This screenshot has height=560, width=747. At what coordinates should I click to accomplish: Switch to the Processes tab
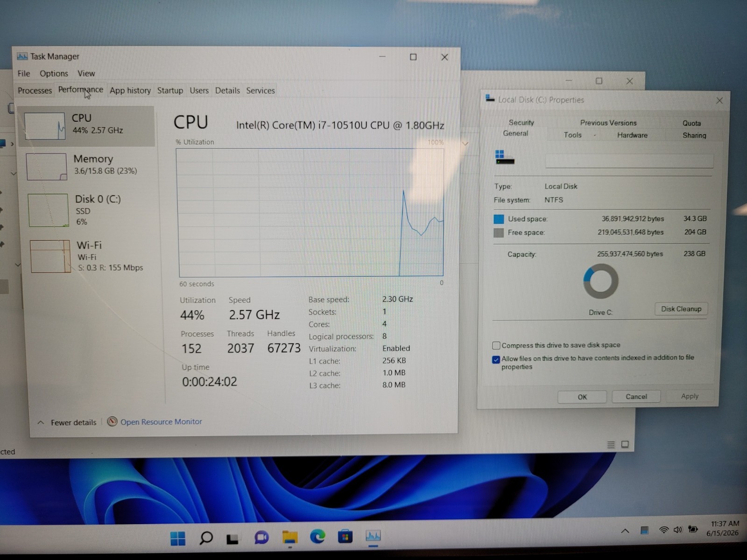(35, 91)
